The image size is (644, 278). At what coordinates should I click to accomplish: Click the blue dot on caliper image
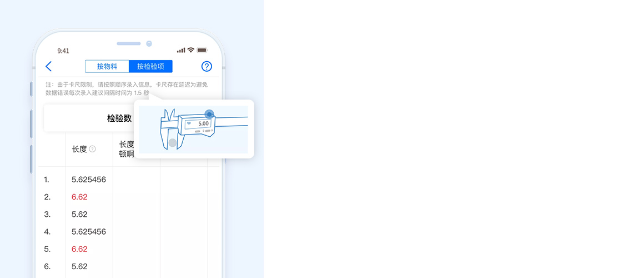209,115
